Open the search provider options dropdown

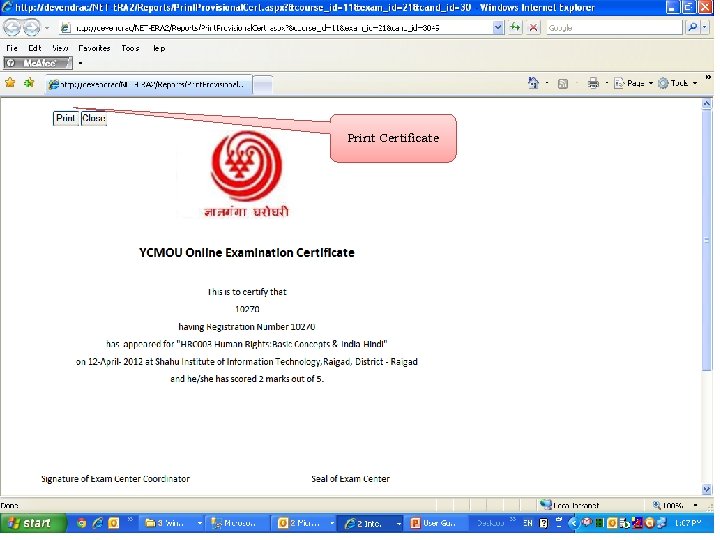coord(704,28)
